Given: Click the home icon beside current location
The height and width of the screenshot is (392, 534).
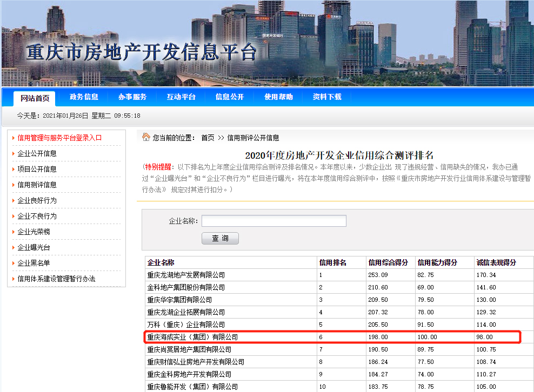Looking at the screenshot, I should coord(146,137).
